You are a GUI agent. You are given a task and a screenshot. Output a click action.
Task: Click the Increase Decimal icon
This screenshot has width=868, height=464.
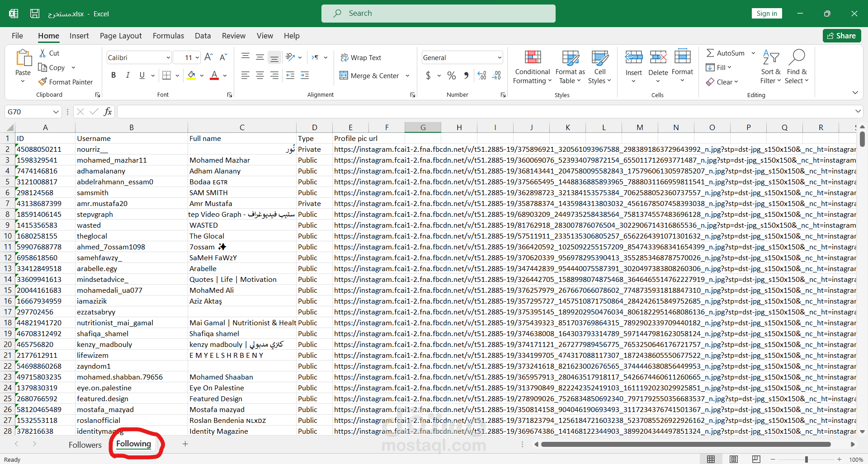tap(482, 75)
